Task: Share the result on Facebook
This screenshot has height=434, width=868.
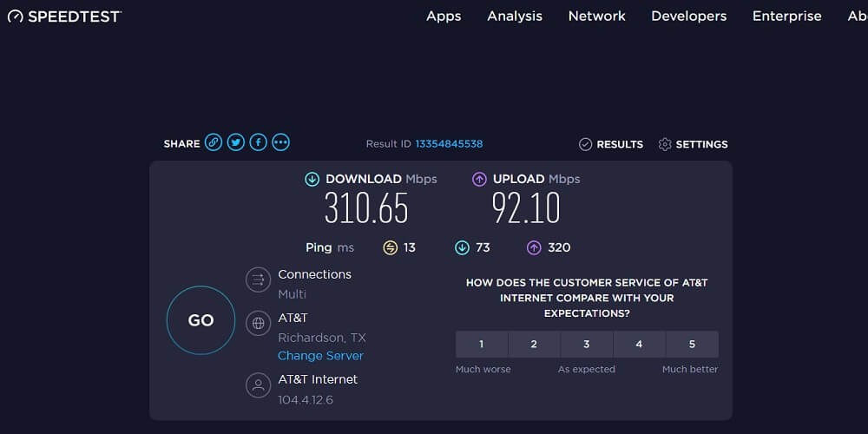Action: [259, 143]
